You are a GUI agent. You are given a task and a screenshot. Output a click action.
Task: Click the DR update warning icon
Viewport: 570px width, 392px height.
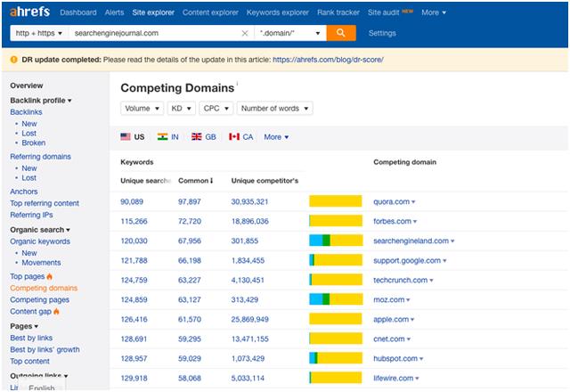[14, 60]
